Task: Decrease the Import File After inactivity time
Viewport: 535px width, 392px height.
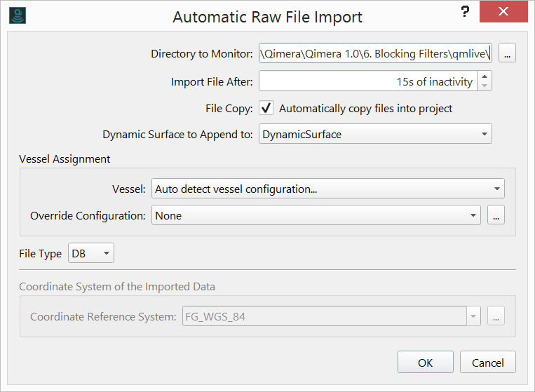Action: tap(485, 86)
